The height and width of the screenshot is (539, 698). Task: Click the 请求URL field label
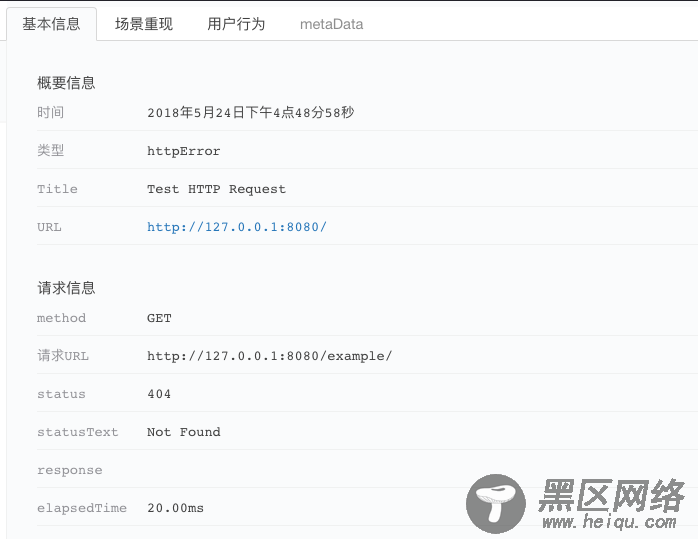pyautogui.click(x=63, y=356)
